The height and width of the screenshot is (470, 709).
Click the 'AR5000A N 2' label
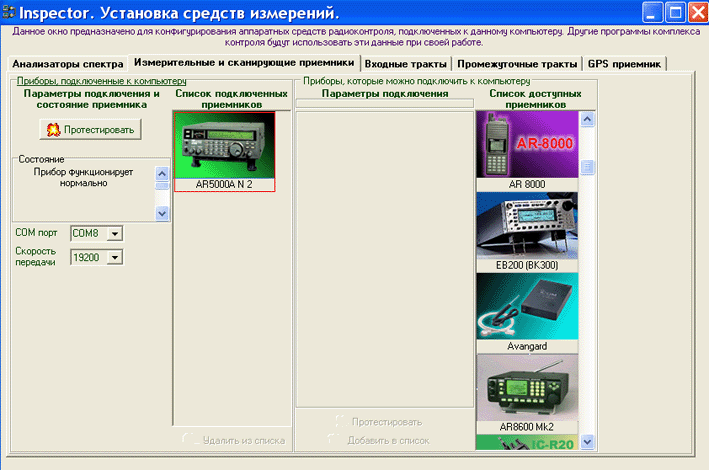[224, 185]
